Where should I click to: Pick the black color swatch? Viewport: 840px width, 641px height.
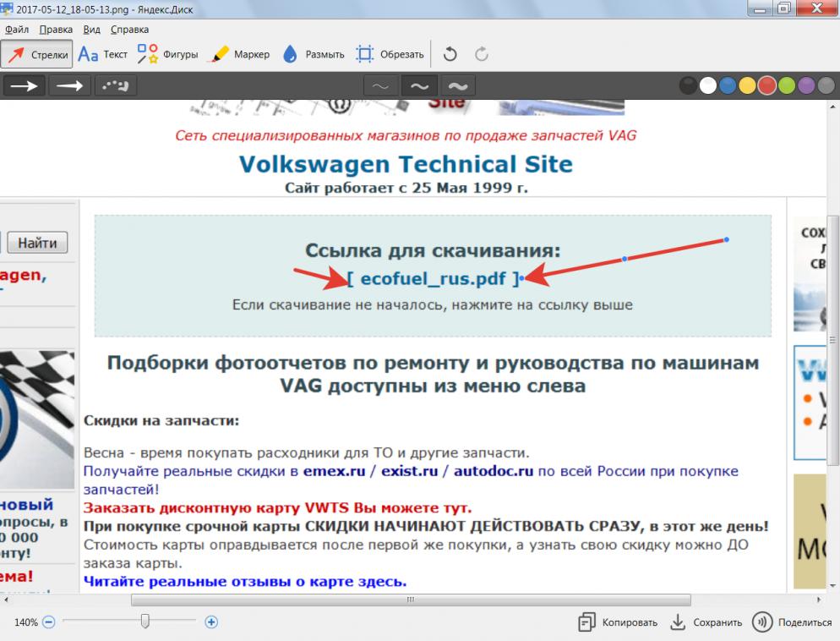click(689, 85)
